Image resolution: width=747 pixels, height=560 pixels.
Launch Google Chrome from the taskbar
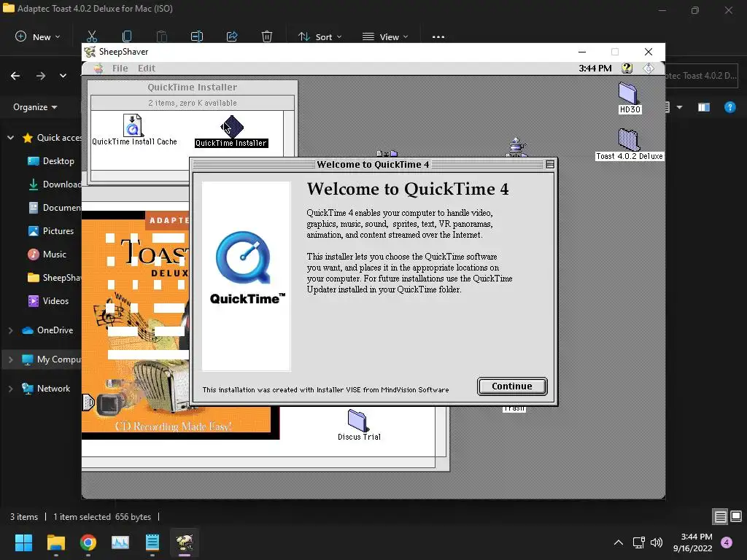(88, 542)
